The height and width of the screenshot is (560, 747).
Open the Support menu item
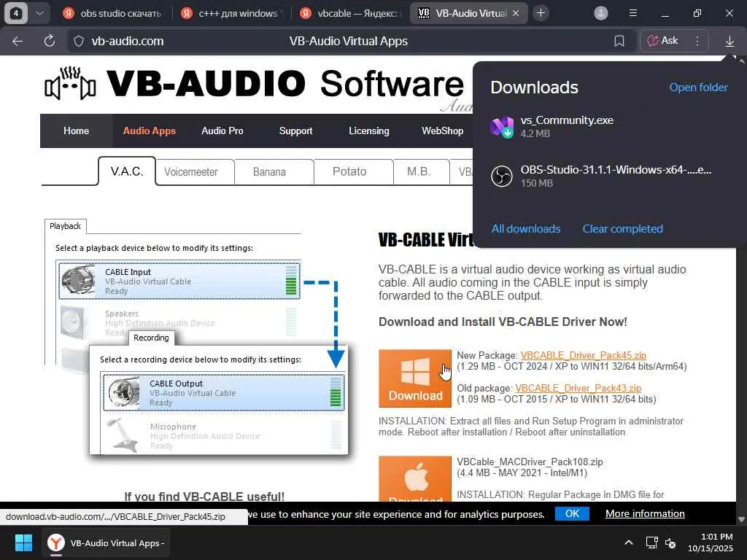[296, 131]
